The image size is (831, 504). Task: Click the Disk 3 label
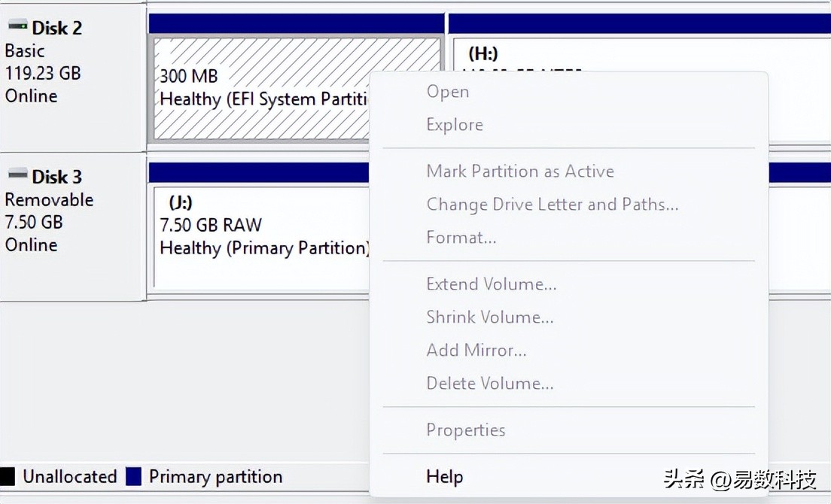(56, 177)
